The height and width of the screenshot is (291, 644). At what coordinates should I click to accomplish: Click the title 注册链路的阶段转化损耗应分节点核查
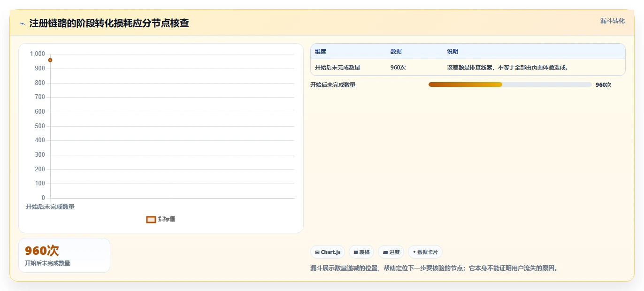109,23
